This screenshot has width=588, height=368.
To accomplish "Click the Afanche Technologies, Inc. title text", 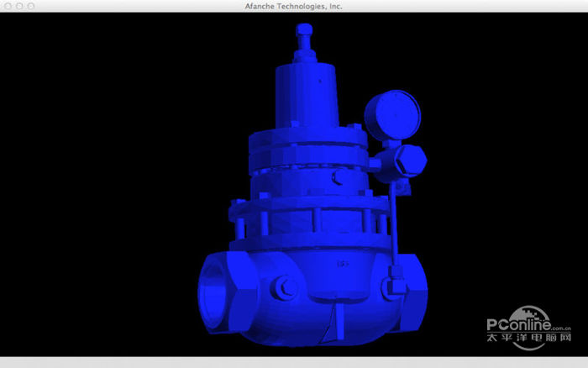I will click(294, 6).
